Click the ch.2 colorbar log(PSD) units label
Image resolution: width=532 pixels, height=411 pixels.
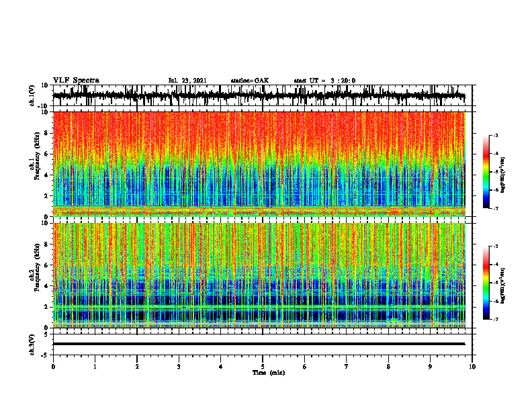(x=503, y=285)
